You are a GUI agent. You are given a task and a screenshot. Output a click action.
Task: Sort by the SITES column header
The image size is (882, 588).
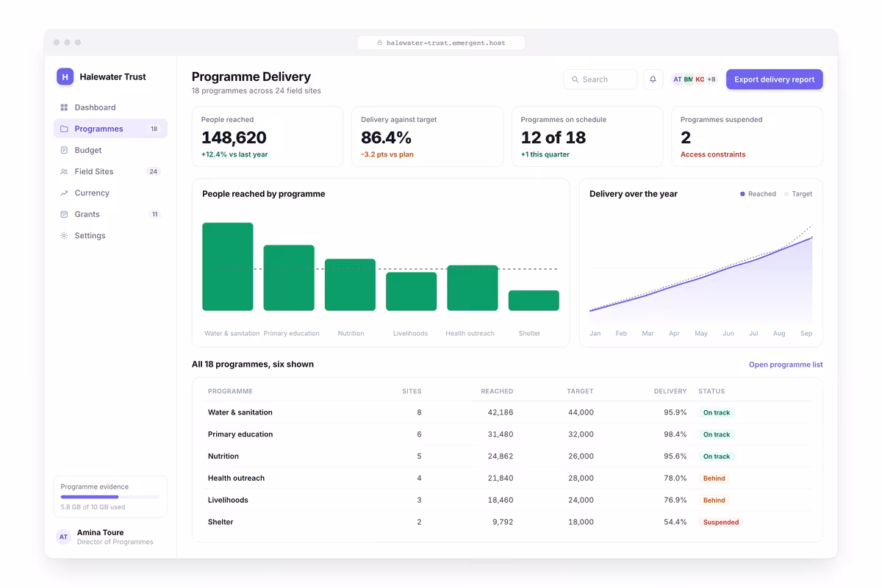tap(412, 391)
